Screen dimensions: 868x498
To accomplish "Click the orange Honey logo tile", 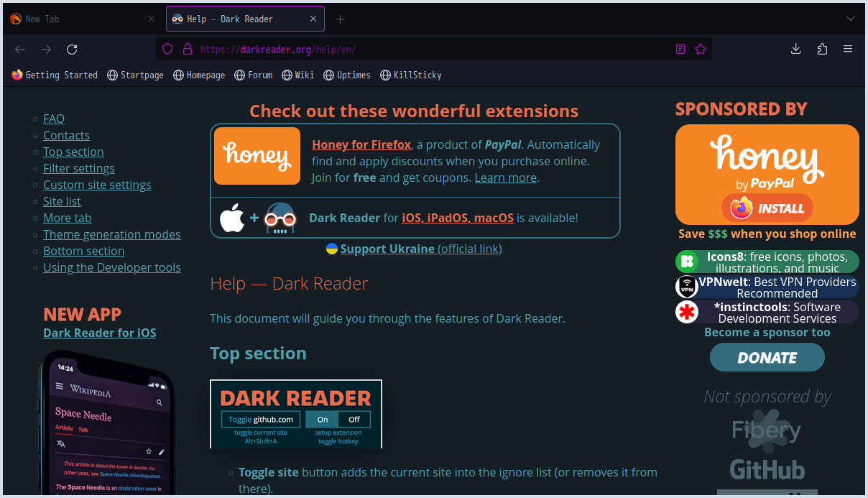I will [x=257, y=156].
